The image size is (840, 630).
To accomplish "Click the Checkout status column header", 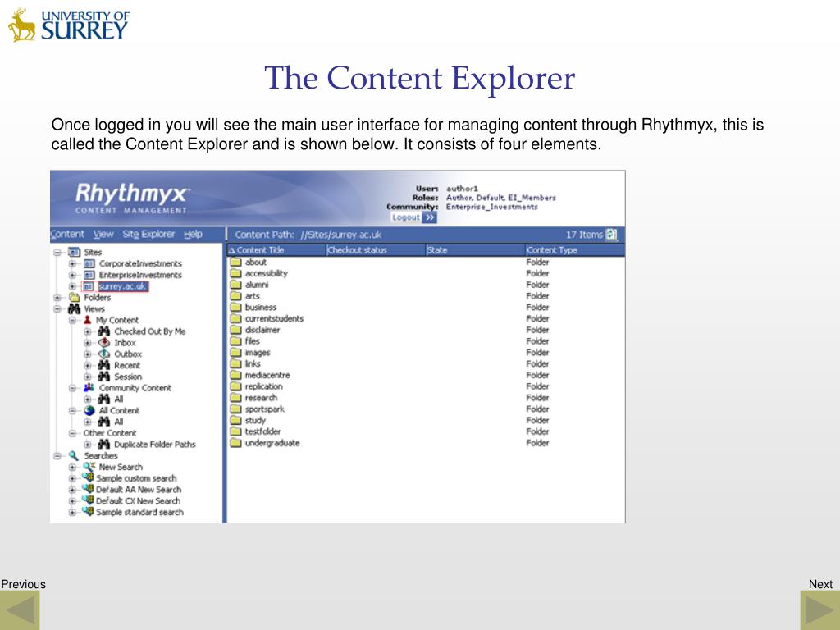I will pyautogui.click(x=376, y=250).
